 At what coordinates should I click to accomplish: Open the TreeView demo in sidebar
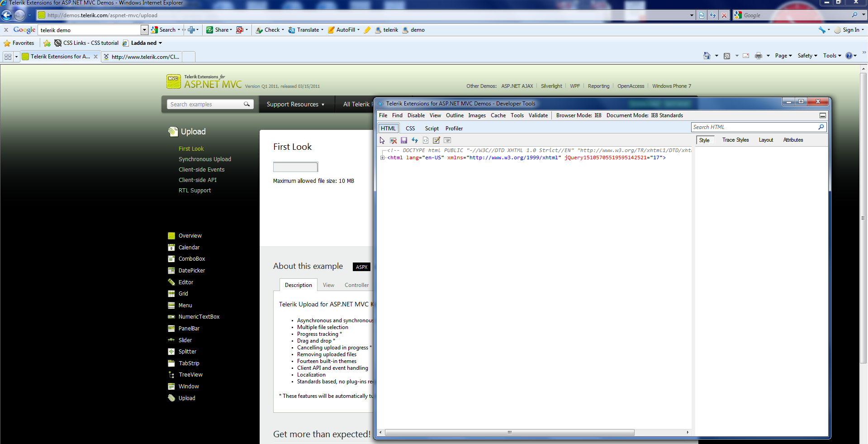190,375
